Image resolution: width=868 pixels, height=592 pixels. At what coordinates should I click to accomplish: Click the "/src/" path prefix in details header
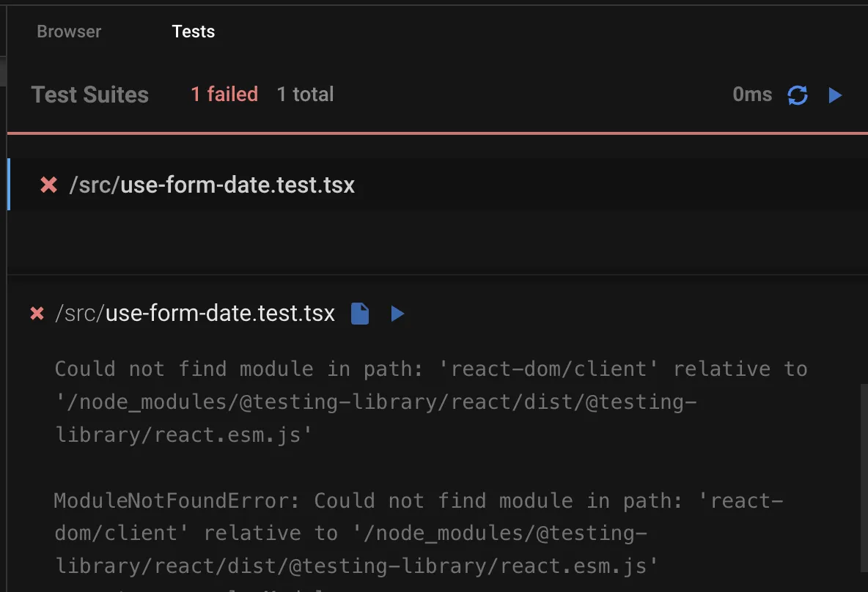(x=78, y=314)
